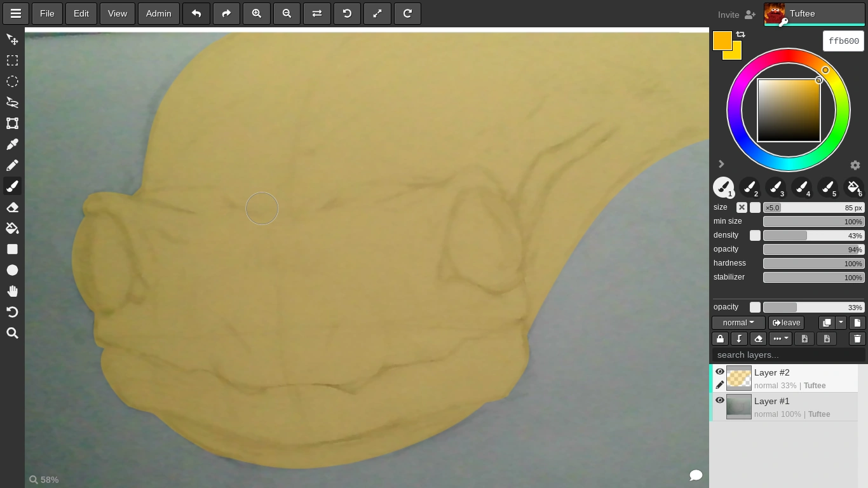Open the File menu
The width and height of the screenshot is (868, 488).
(46, 13)
